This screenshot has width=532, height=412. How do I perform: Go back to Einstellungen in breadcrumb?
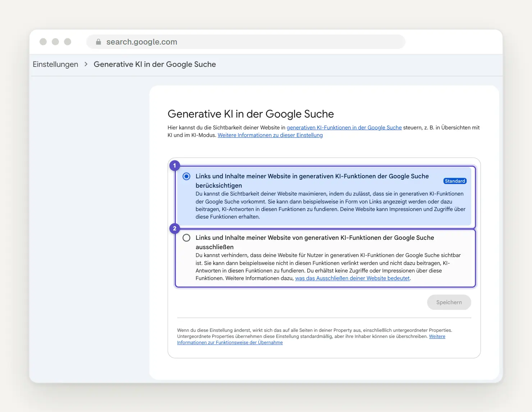[x=55, y=64]
